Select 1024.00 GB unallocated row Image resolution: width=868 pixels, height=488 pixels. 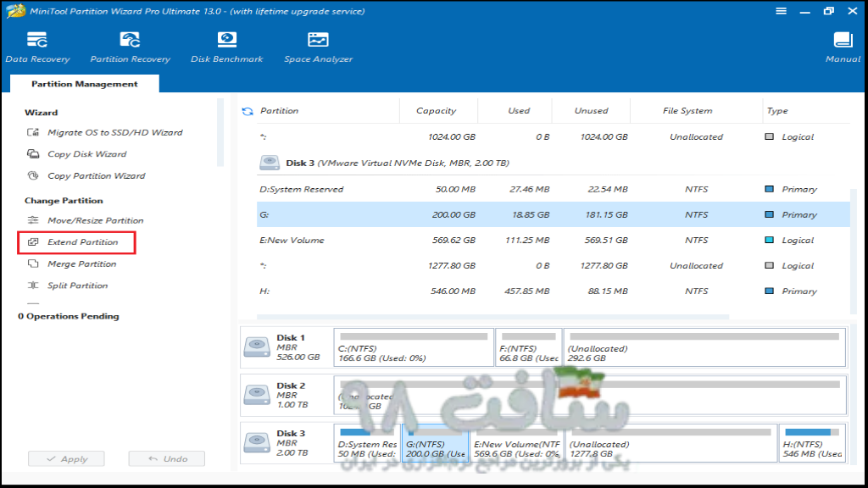point(554,136)
